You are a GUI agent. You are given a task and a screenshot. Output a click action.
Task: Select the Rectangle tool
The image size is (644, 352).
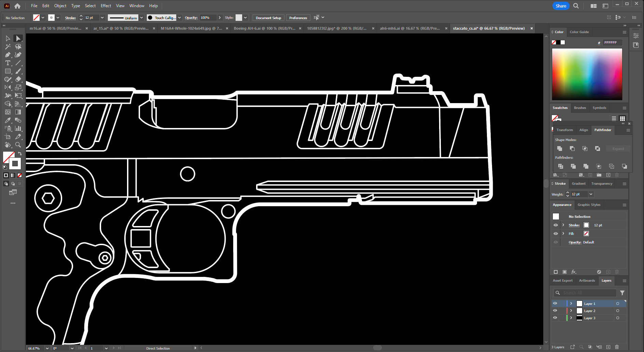8,71
